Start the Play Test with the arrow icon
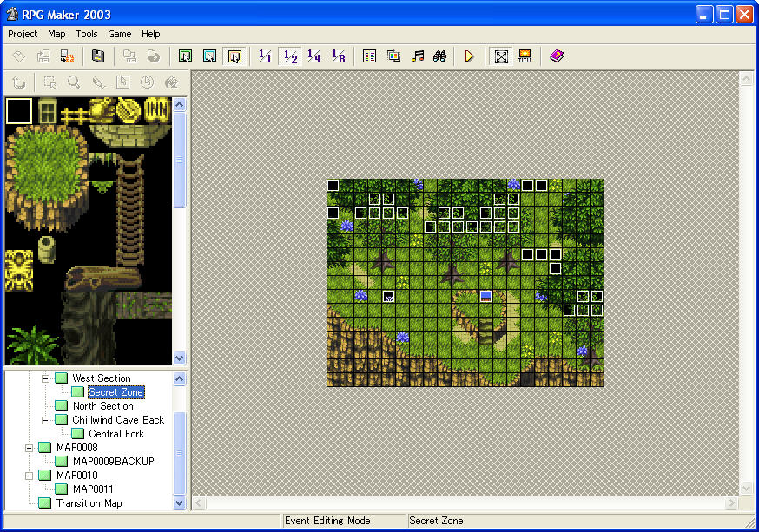The height and width of the screenshot is (532, 759). pyautogui.click(x=469, y=56)
